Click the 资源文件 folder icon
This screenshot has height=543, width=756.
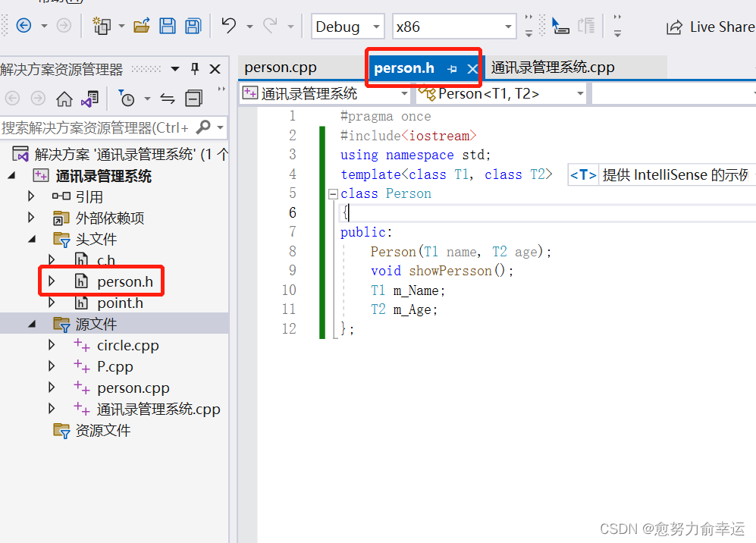61,430
